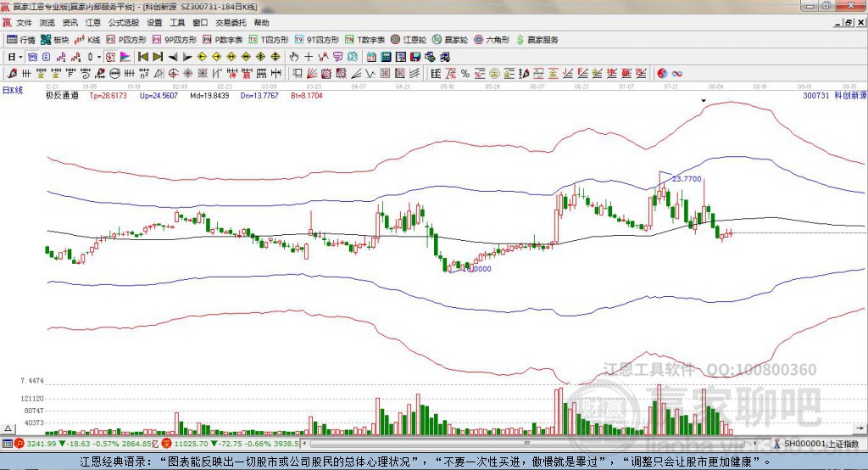Expand the candlestick type dropdown arrow
Viewport: 868px width, 470px height.
point(99,57)
